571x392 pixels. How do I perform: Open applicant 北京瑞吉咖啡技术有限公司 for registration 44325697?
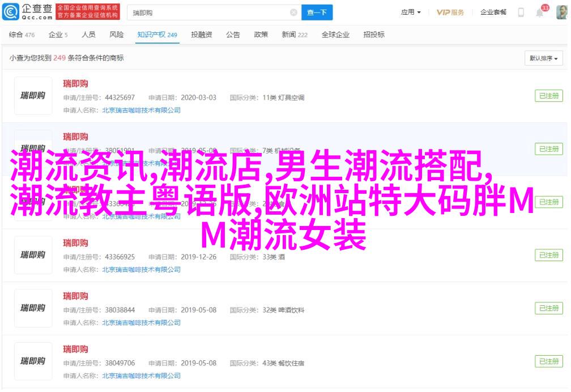point(141,110)
